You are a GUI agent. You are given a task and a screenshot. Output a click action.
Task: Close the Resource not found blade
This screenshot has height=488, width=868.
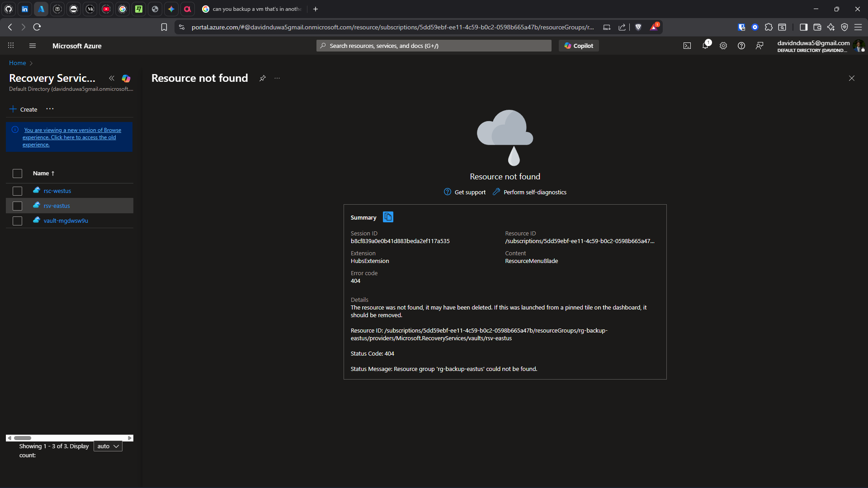852,78
